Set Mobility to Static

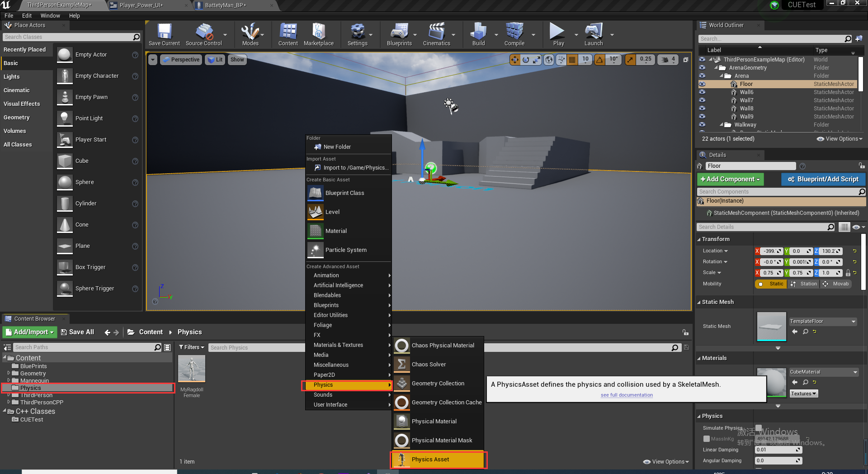point(771,284)
